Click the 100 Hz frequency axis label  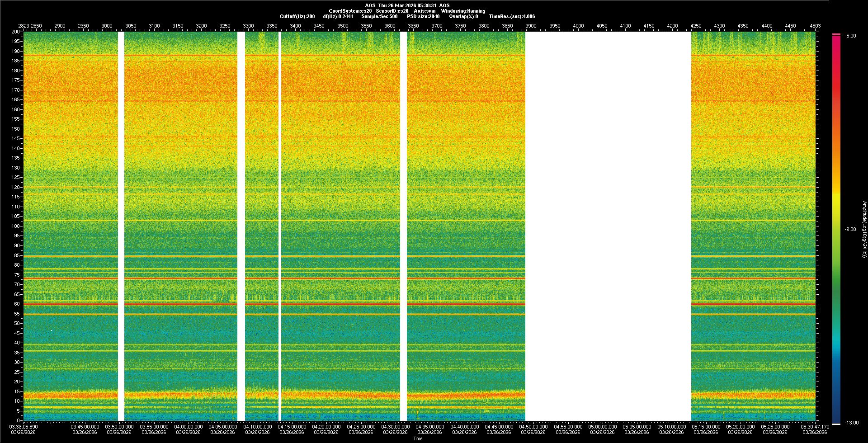click(x=16, y=226)
